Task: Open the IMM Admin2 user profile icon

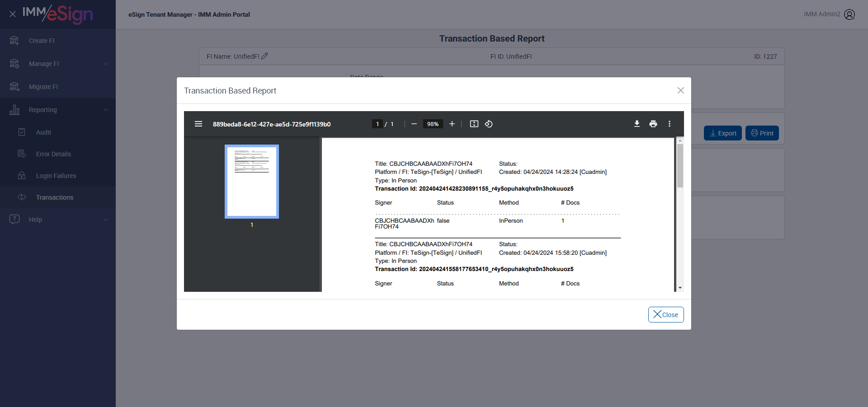Action: click(x=849, y=14)
